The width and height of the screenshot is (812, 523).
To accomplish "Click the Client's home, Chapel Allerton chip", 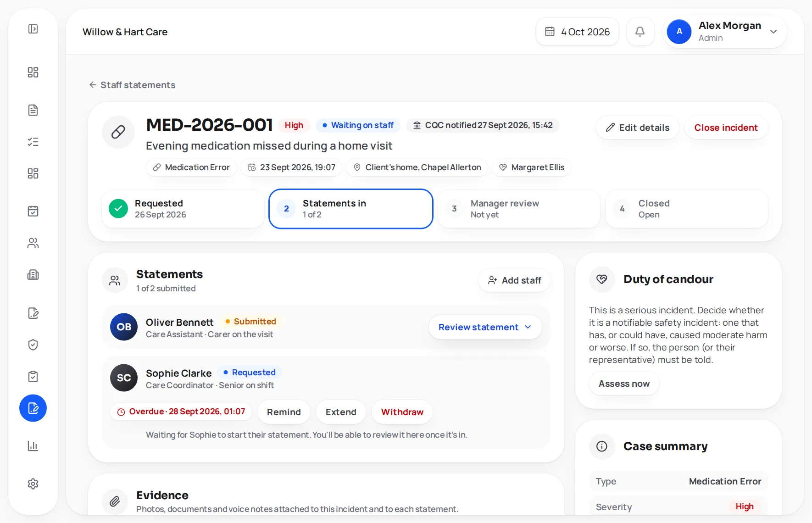I will click(x=417, y=167).
